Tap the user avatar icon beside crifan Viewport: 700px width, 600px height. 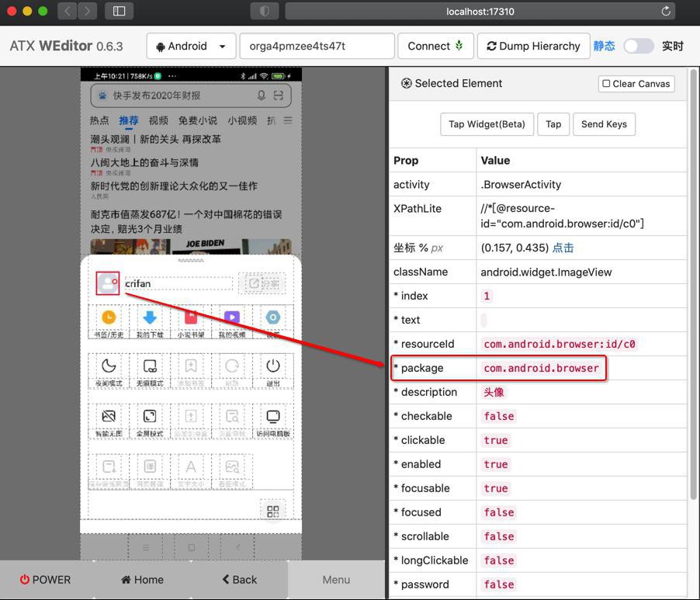(108, 283)
